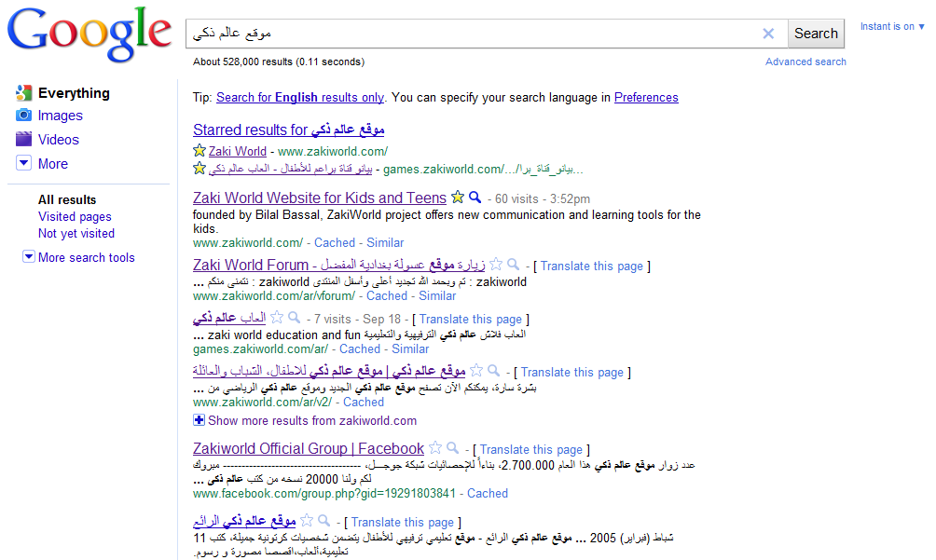Translate the zakiworld.com/ar/v2/ result page
Screen dimensions: 936x560
(x=571, y=372)
